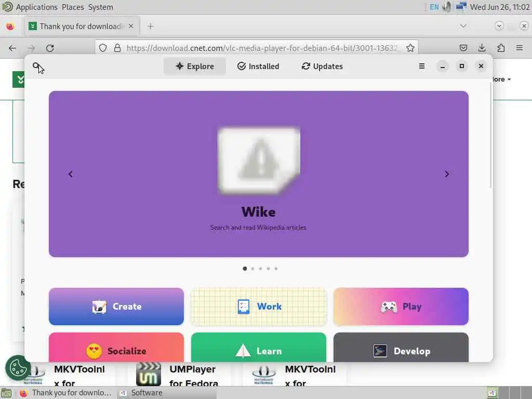The width and height of the screenshot is (532, 399).
Task: Go back in Firefox
Action: (x=12, y=48)
